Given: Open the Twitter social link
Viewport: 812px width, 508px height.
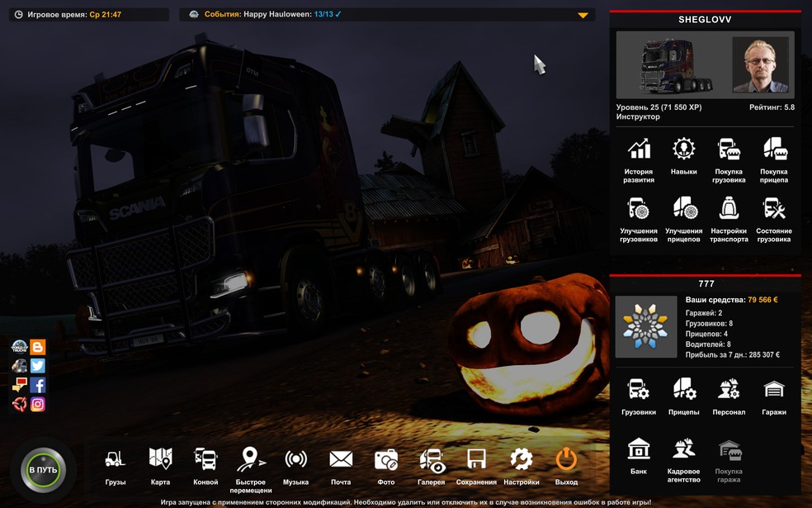Looking at the screenshot, I should (37, 366).
